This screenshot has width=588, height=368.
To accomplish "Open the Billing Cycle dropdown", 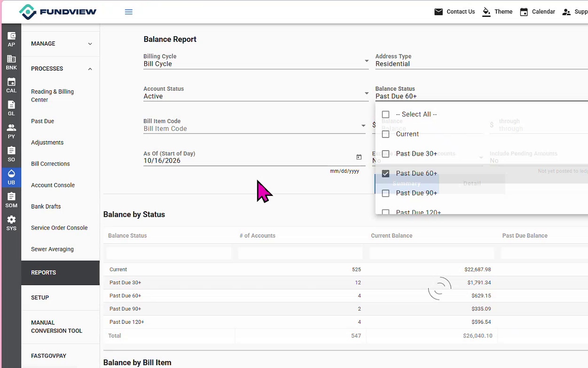I will 256,63.
